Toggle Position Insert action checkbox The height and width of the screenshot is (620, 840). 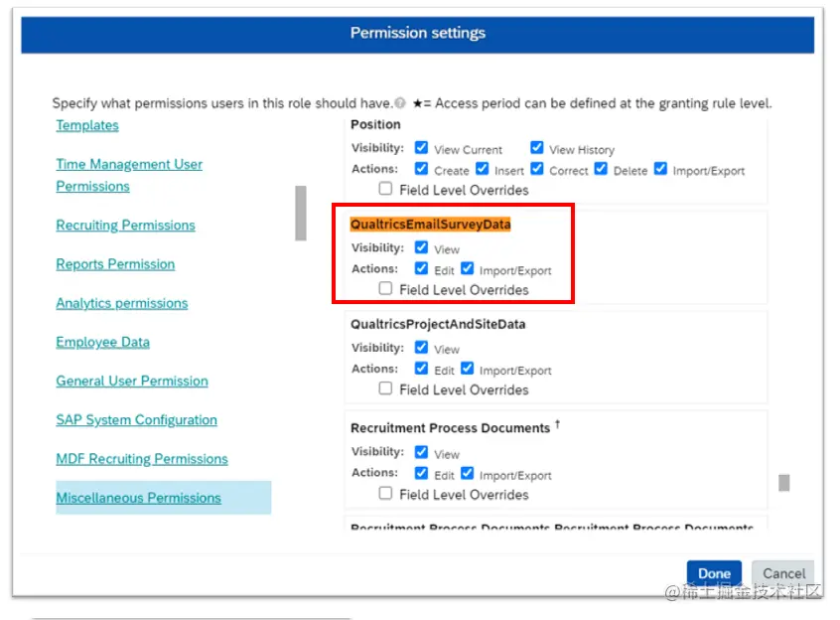click(483, 169)
